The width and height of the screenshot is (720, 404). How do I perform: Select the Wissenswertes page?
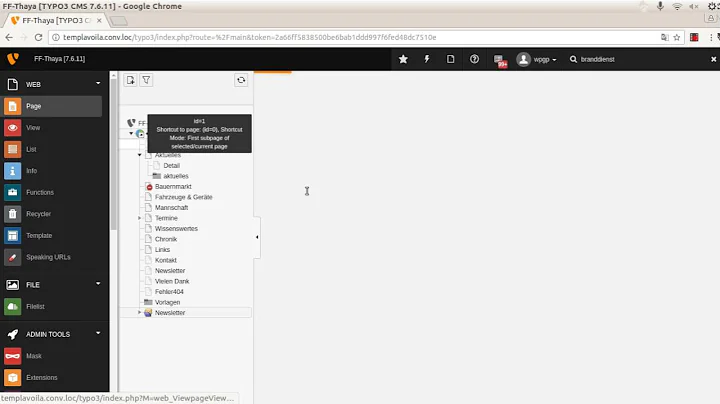click(x=176, y=229)
